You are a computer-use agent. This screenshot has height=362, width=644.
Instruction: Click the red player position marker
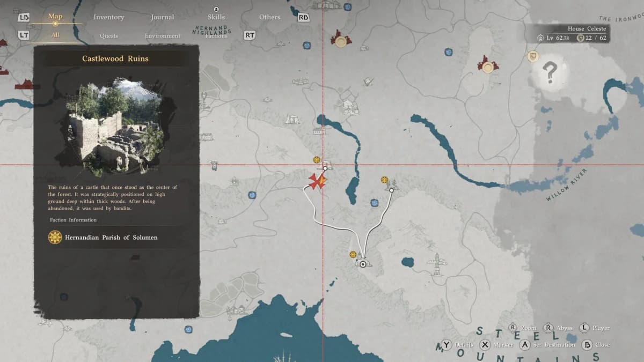(x=317, y=181)
